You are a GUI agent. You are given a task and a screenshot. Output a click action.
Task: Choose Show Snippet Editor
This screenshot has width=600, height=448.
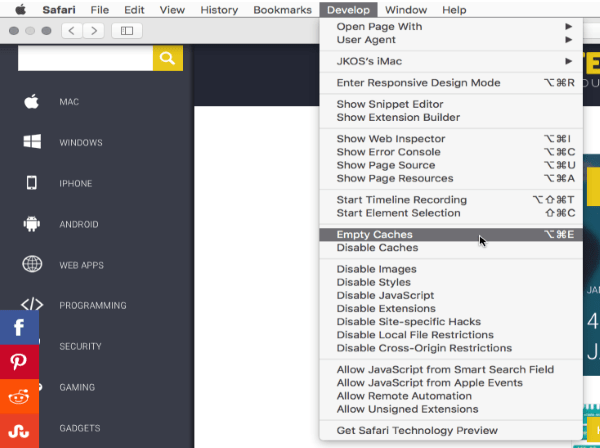pyautogui.click(x=451, y=104)
